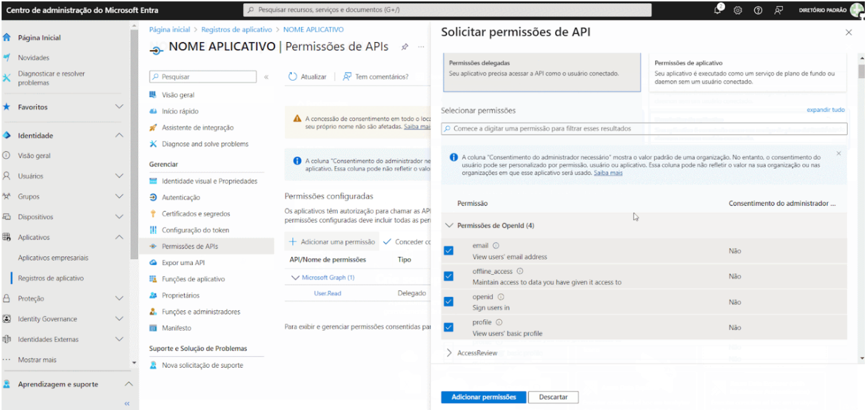Click the info icon next to email permission
This screenshot has height=410, width=868.
[496, 246]
